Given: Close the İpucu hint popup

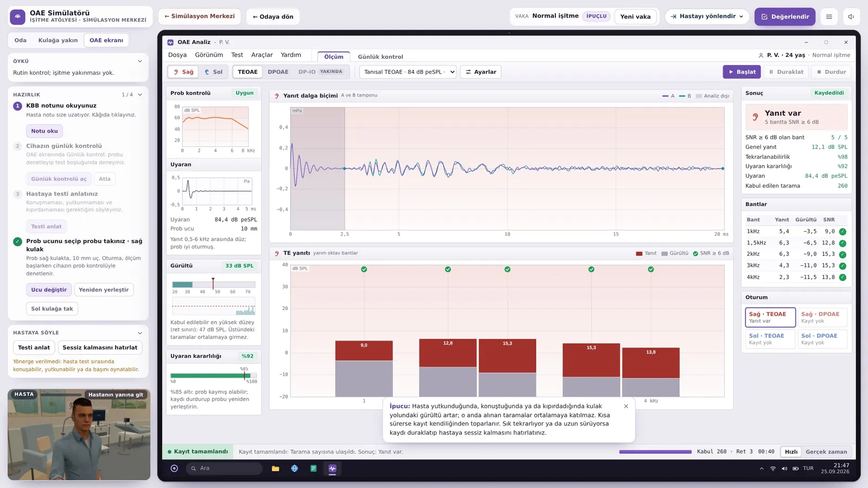Looking at the screenshot, I should pyautogui.click(x=626, y=406).
